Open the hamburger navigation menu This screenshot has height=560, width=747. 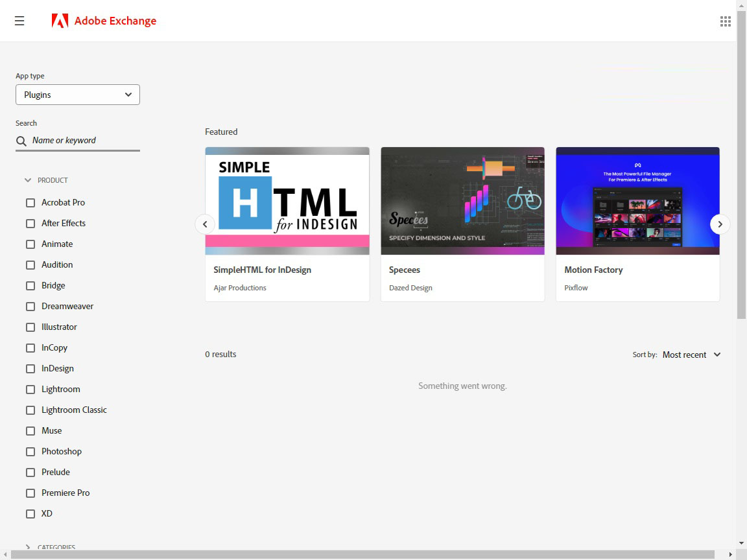pyautogui.click(x=19, y=21)
